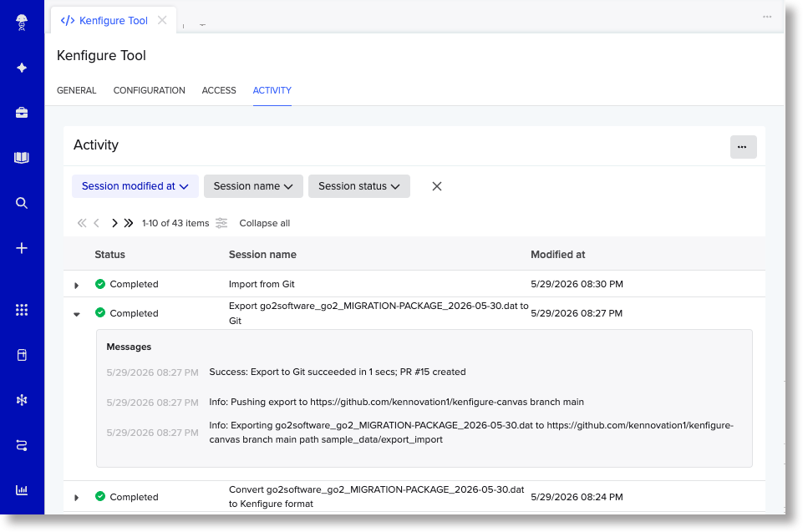Click the Session name column header

coord(262,255)
